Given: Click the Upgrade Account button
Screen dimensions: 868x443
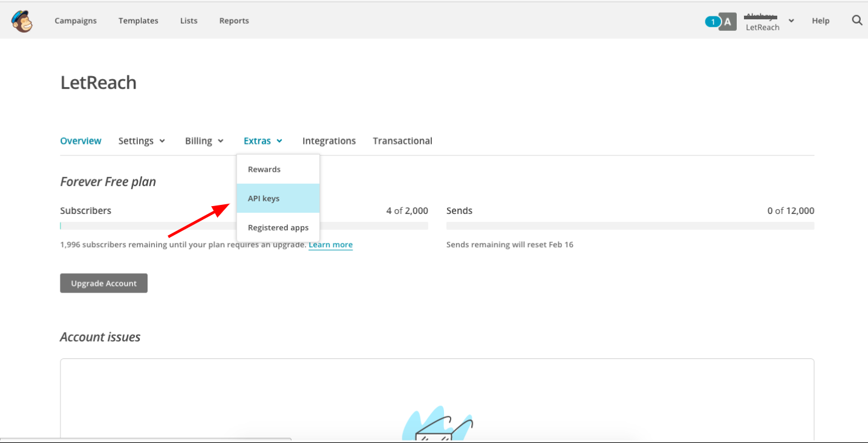Looking at the screenshot, I should pos(104,283).
